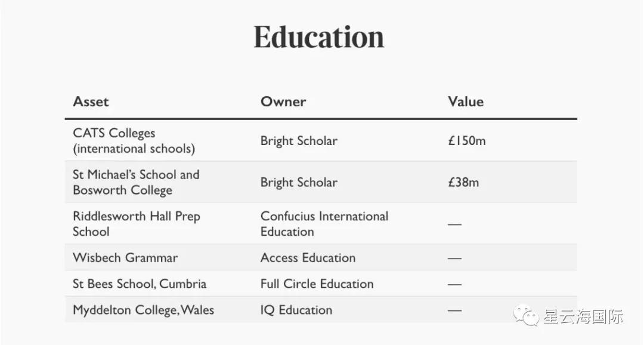This screenshot has height=345, width=644.
Task: Click the WeChat logo icon in the watermark
Action: (527, 316)
